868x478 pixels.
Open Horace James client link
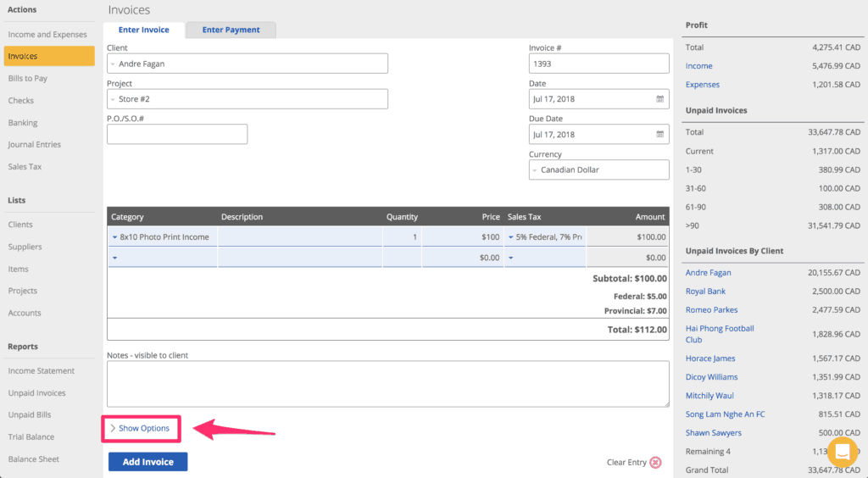(x=710, y=358)
